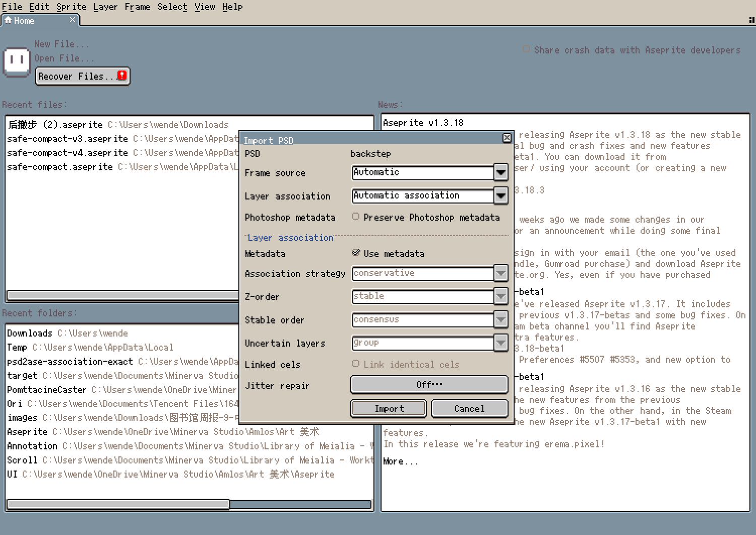Viewport: 756px width, 535px height.
Task: Close the Home tab with its X
Action: click(73, 20)
